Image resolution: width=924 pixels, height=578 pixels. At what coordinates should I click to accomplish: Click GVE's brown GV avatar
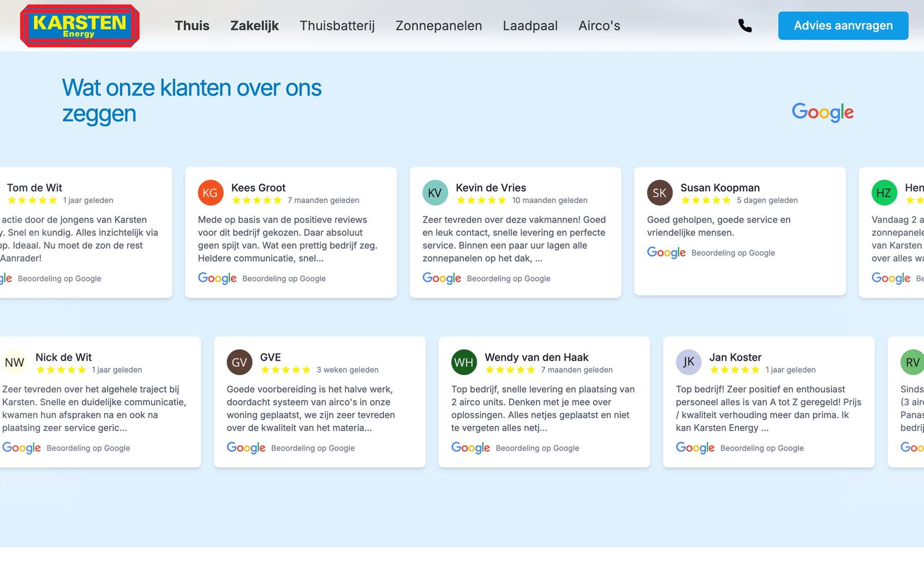(240, 362)
